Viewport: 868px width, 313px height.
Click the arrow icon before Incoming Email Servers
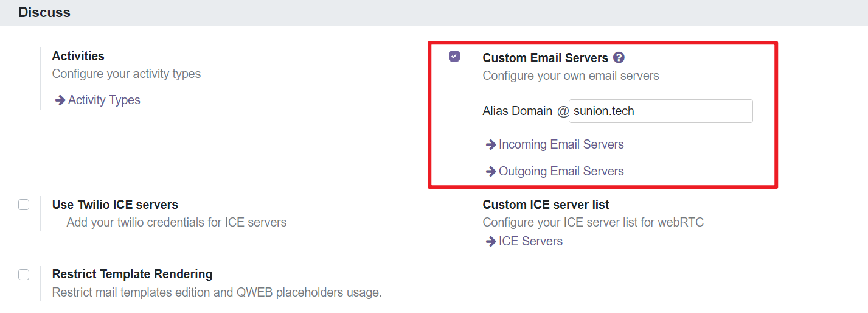(490, 145)
